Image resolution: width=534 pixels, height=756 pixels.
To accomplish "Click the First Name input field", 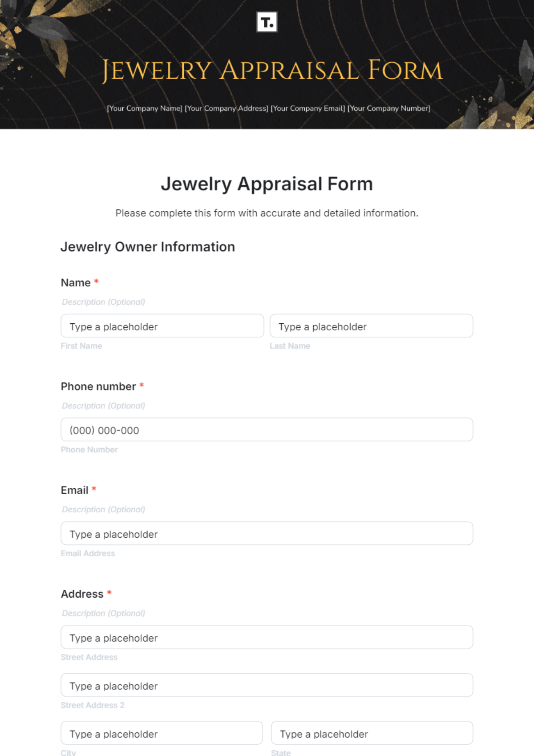I will tap(162, 326).
